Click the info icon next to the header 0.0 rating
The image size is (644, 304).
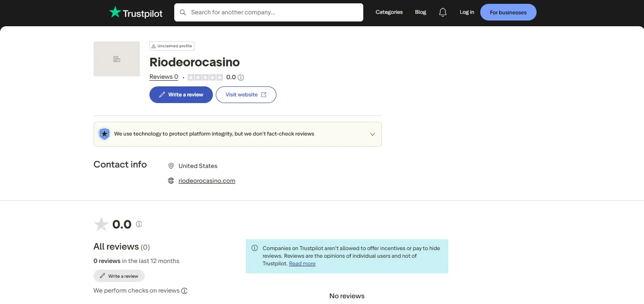point(241,77)
